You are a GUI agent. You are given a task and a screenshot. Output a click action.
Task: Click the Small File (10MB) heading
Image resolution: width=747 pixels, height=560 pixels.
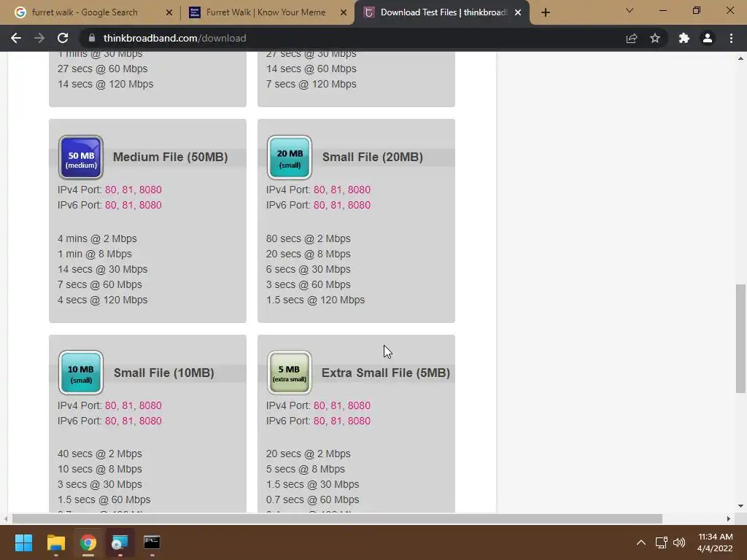pos(164,373)
